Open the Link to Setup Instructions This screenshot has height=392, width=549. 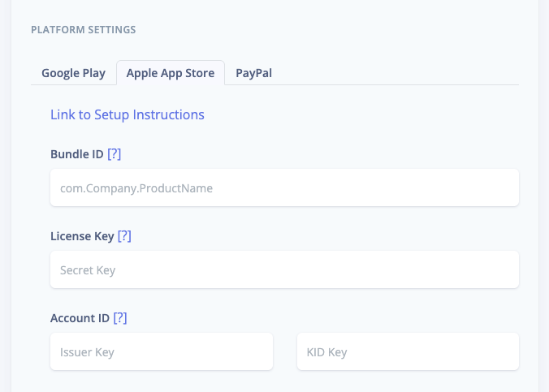click(128, 114)
